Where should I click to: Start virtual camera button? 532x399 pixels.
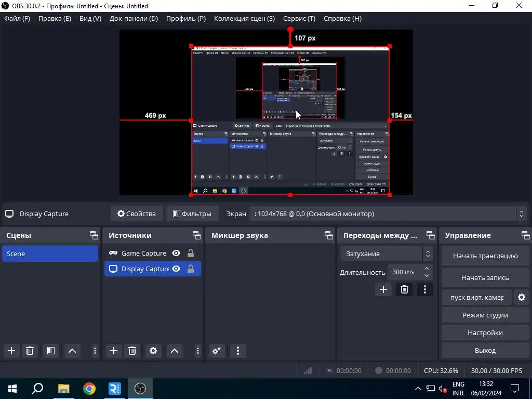pos(477,297)
